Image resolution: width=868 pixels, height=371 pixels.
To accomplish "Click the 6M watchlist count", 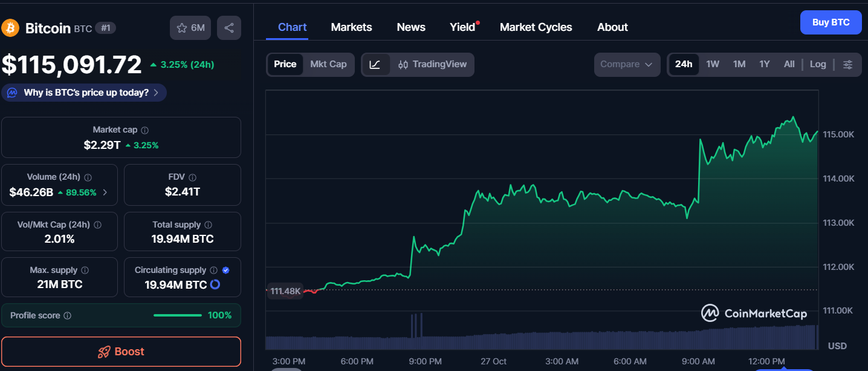I will point(198,28).
